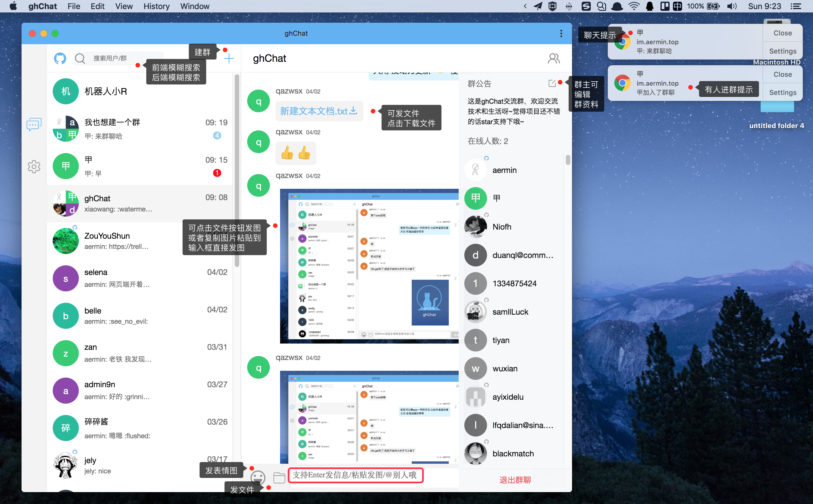
Task: Open the 机器人小R conversation
Action: [140, 91]
